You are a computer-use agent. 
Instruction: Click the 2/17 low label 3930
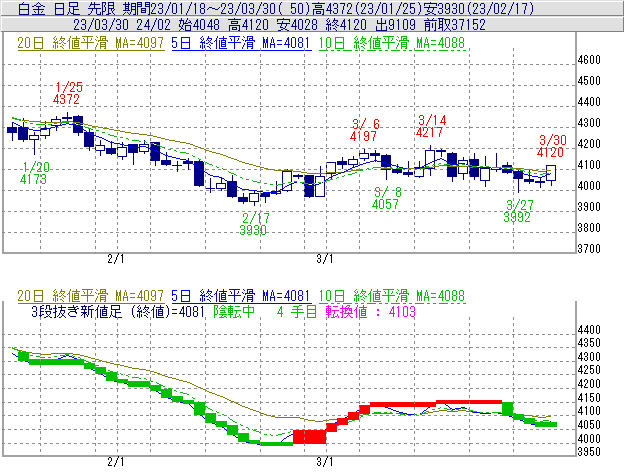click(253, 230)
